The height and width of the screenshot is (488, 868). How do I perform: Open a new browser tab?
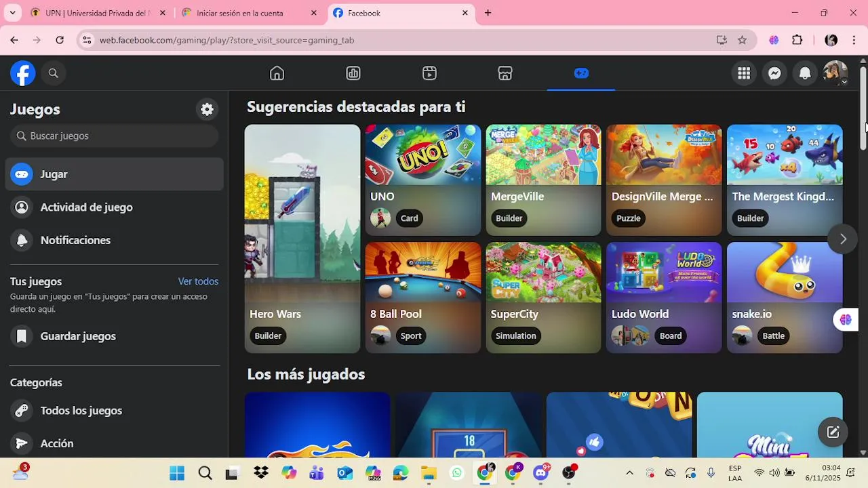[488, 13]
